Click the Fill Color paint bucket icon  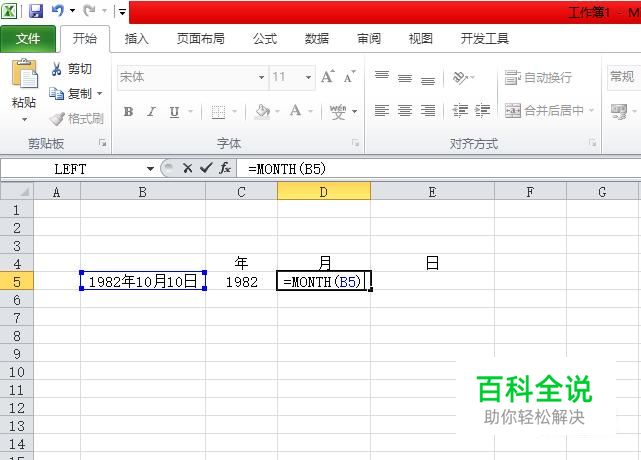262,111
